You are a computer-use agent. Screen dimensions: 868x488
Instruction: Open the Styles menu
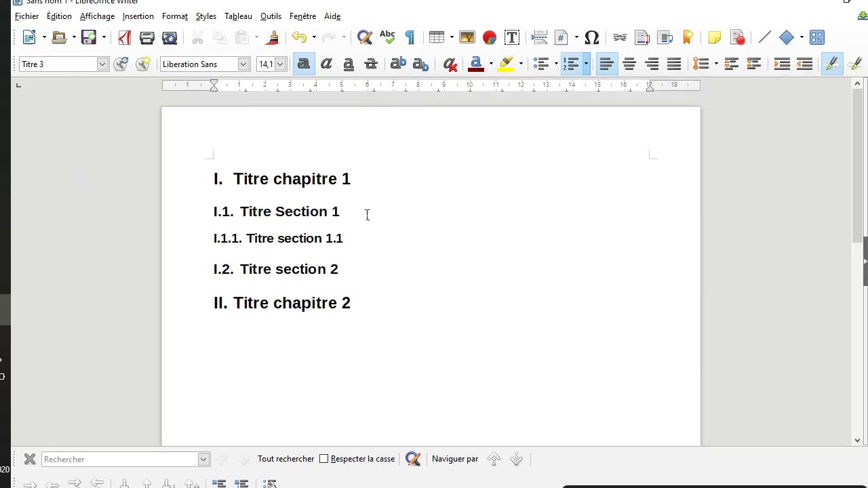click(206, 16)
